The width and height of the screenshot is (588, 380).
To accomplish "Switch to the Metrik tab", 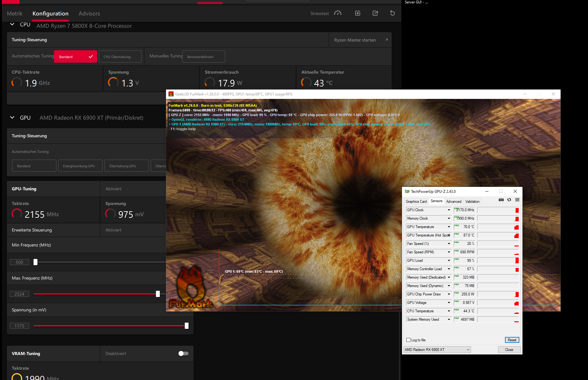I will 15,13.
